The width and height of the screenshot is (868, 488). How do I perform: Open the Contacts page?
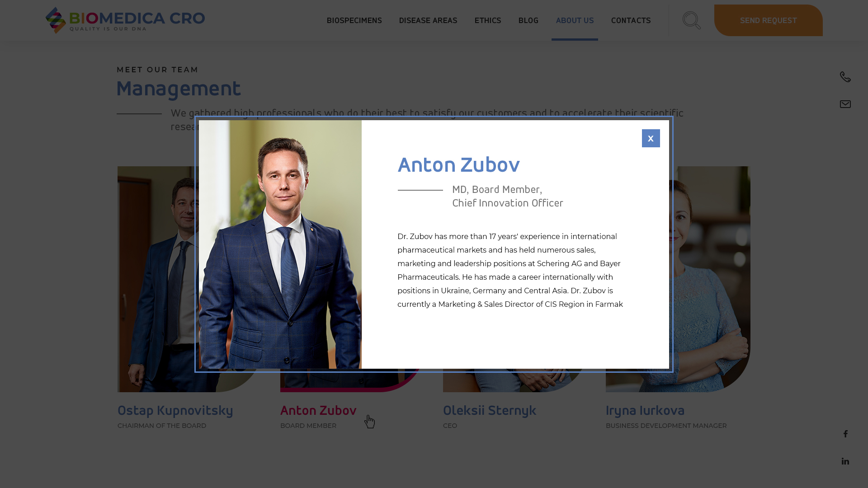631,21
